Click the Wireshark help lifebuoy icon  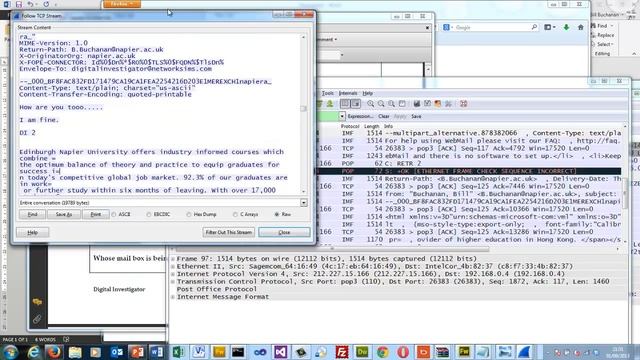coord(463,104)
